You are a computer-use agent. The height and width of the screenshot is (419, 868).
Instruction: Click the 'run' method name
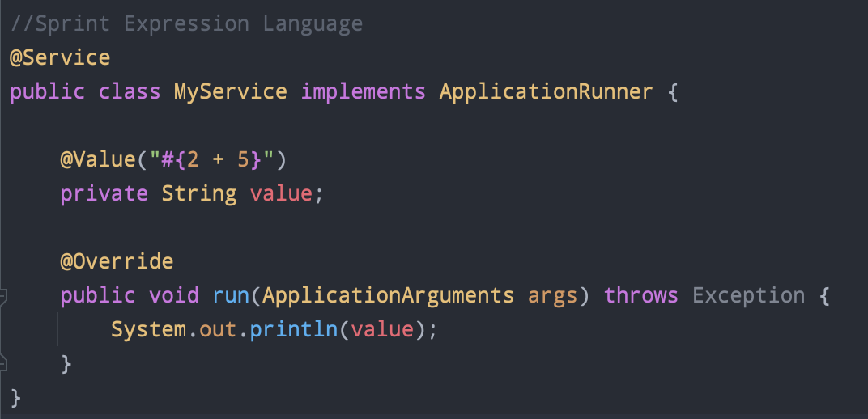coord(231,296)
